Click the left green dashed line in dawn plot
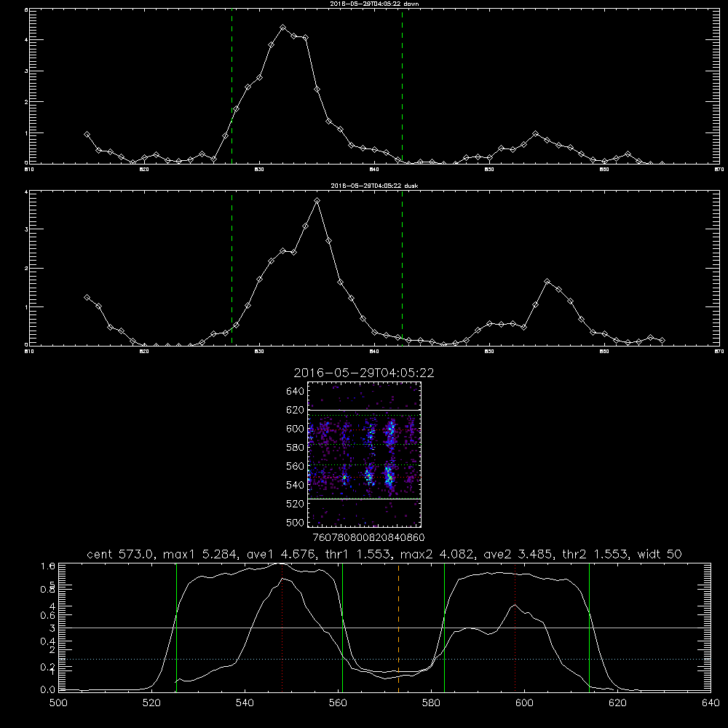 (232, 87)
